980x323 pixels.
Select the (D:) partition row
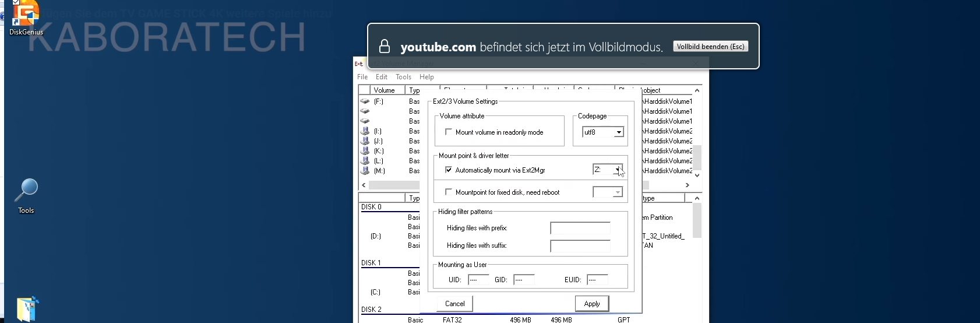tap(376, 236)
